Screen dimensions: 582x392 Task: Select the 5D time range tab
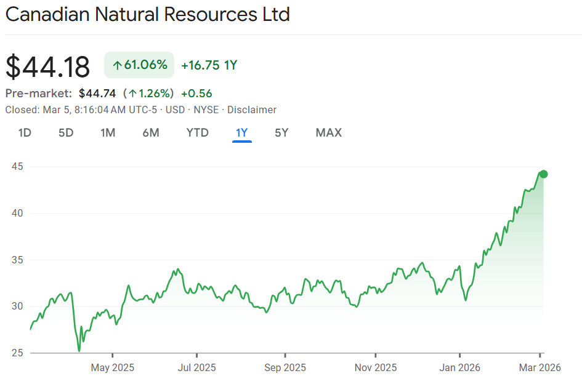(x=66, y=132)
